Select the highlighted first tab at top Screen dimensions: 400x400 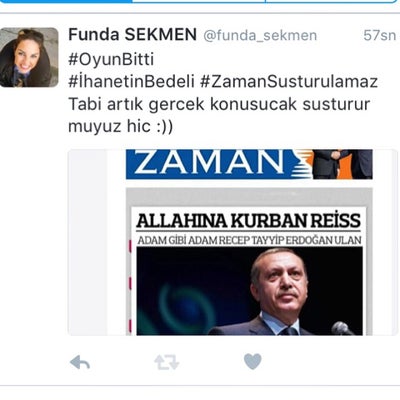(66, 1)
